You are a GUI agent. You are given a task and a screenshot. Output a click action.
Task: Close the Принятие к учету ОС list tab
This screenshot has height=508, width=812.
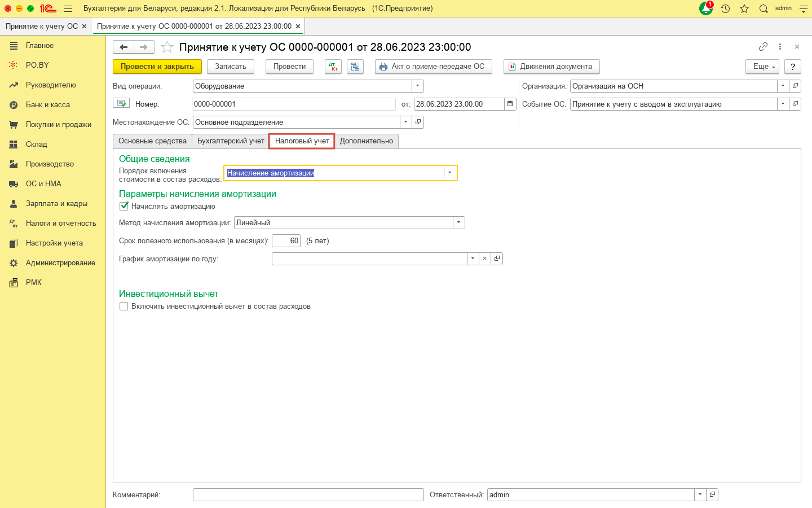(85, 27)
